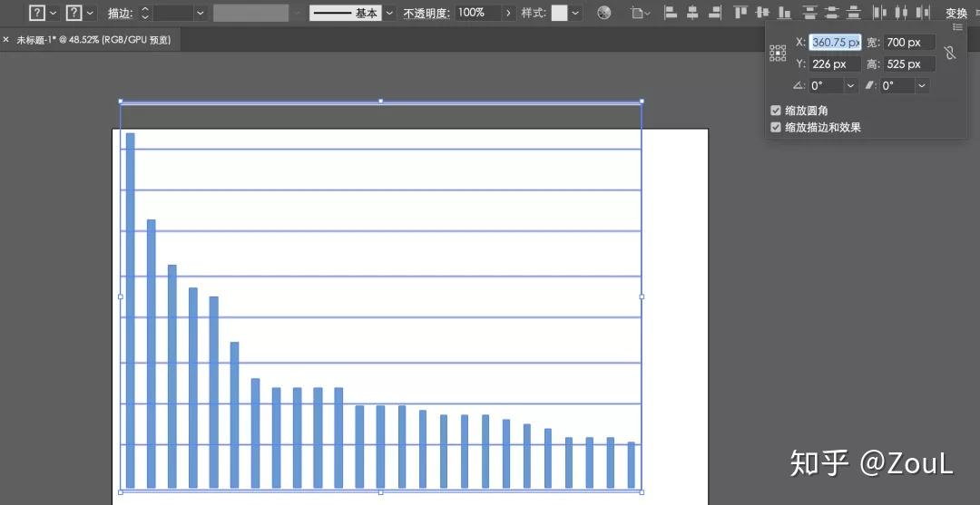The height and width of the screenshot is (505, 980).
Task: Click the fill color box
Action: click(37, 13)
